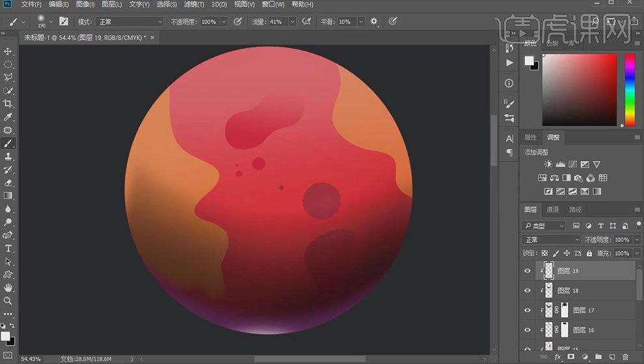
Task: Hide layer 图层 17
Action: tap(528, 311)
